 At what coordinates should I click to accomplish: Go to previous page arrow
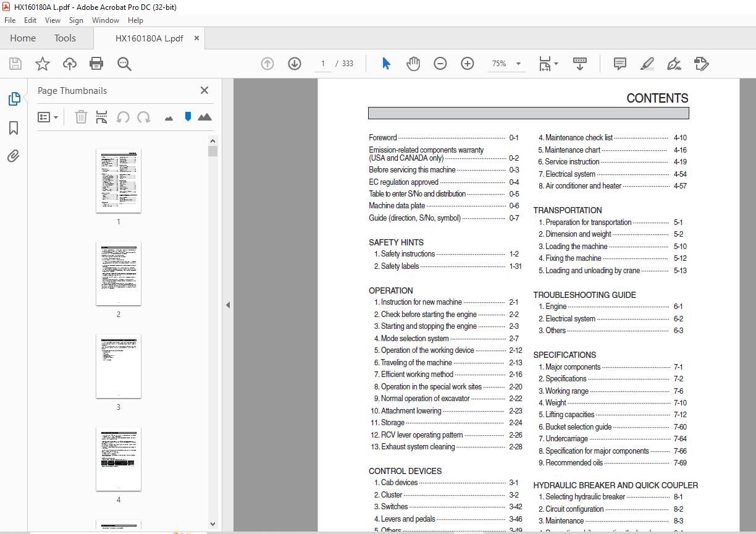267,64
